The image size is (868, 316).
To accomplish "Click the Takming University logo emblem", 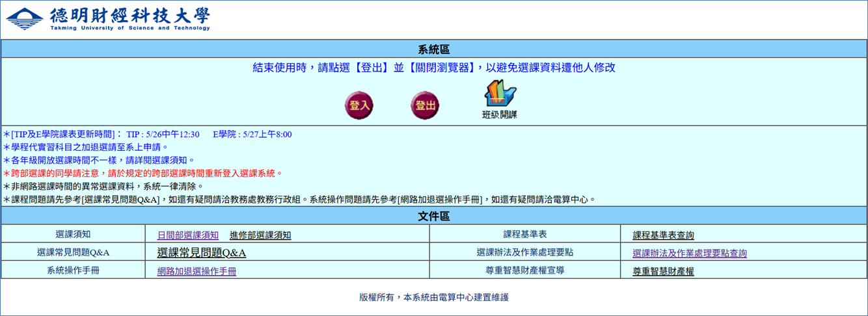I will [x=25, y=18].
